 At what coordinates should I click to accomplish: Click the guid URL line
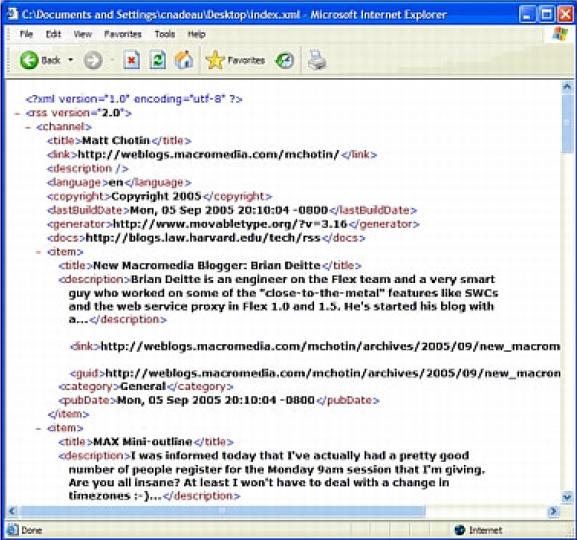pyautogui.click(x=315, y=373)
